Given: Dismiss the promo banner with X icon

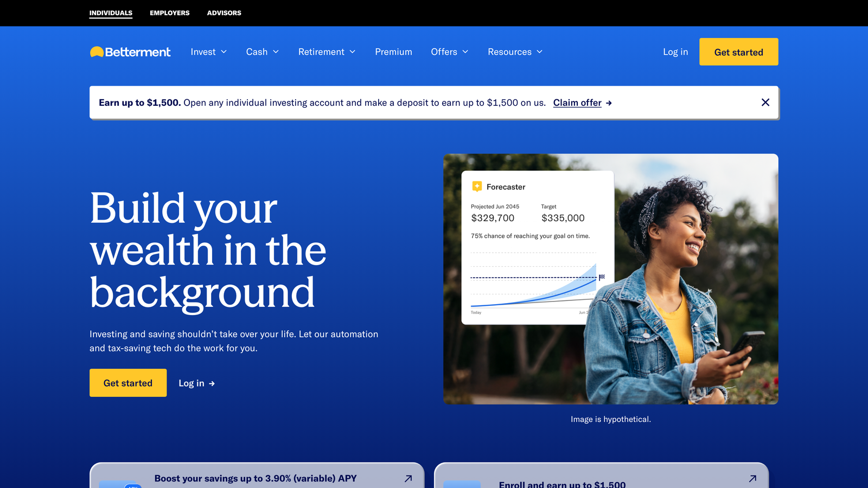Looking at the screenshot, I should click(765, 102).
